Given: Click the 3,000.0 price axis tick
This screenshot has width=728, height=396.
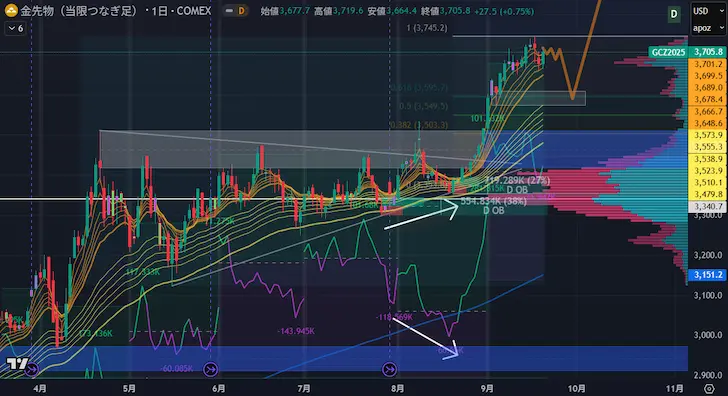Looking at the screenshot, I should 708,335.
